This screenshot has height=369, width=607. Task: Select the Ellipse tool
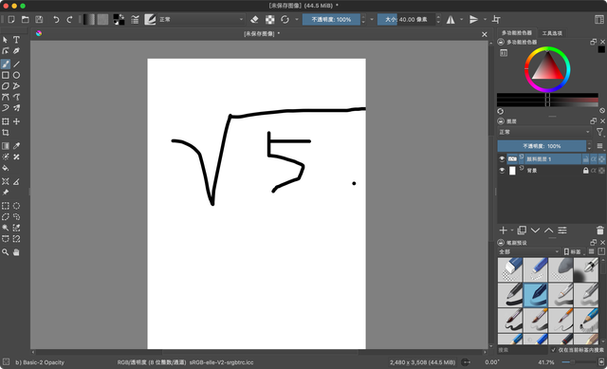(16, 75)
